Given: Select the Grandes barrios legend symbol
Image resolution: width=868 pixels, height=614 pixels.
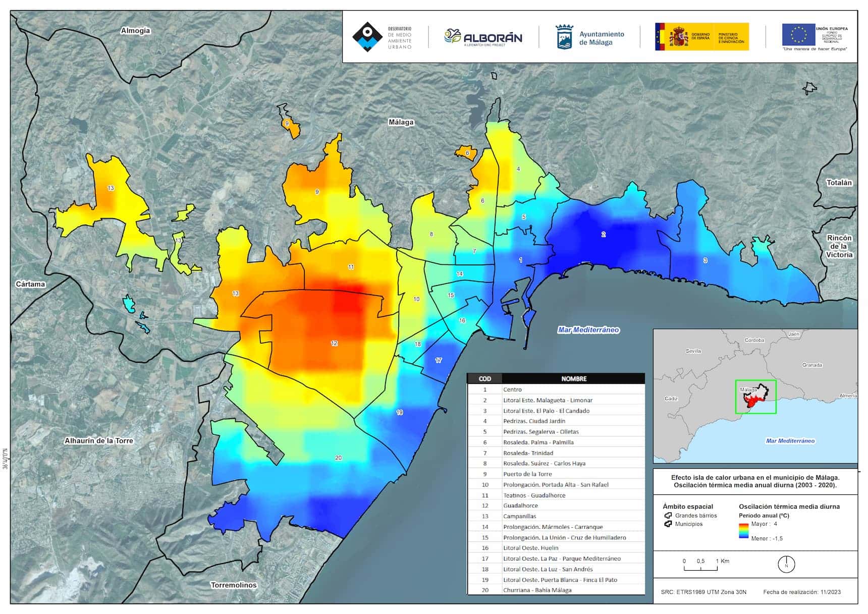Looking at the screenshot, I should pos(668,516).
